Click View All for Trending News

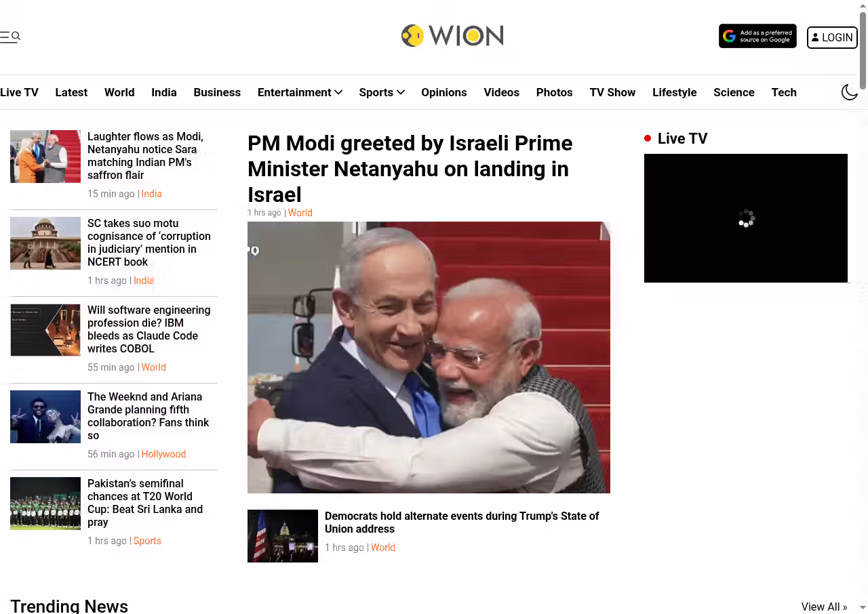click(x=825, y=607)
